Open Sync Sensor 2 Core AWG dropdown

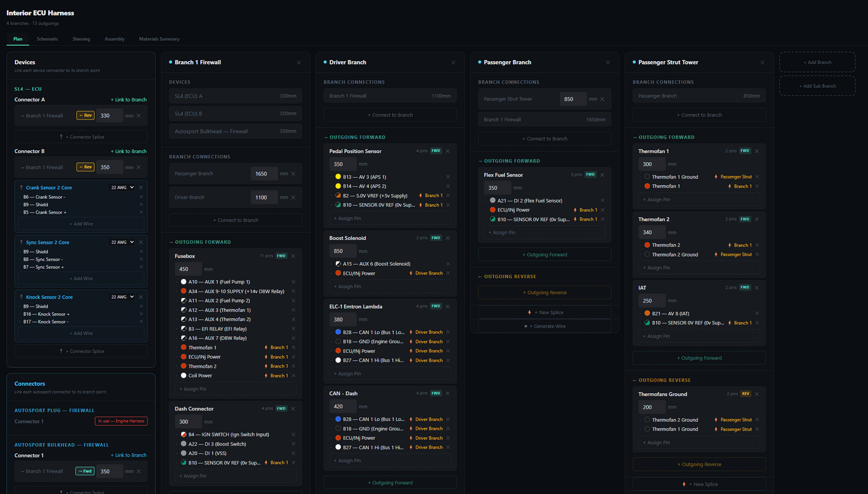pos(122,242)
